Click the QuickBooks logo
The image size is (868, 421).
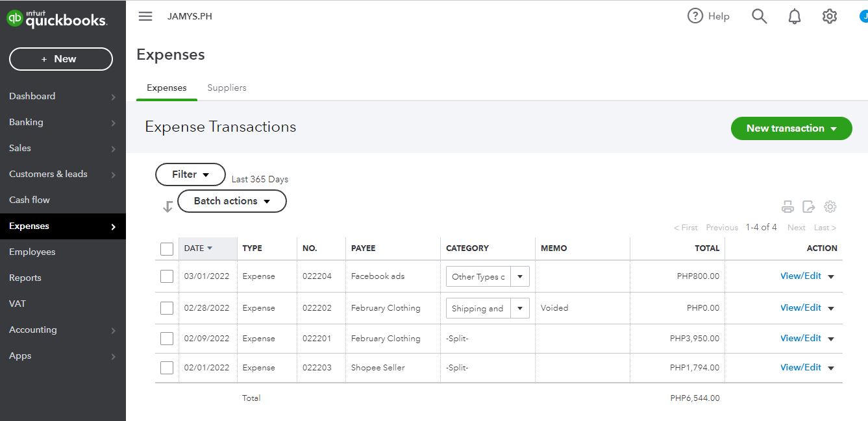click(x=56, y=19)
